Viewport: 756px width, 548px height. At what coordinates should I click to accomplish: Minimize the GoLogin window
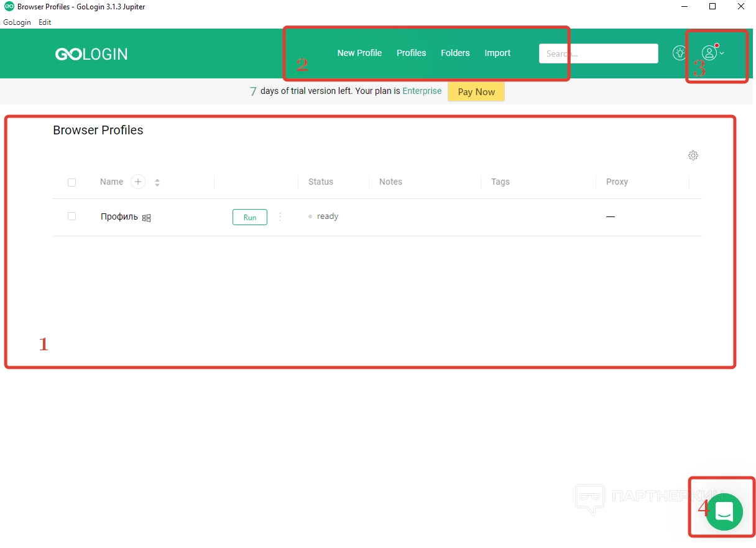pyautogui.click(x=685, y=7)
